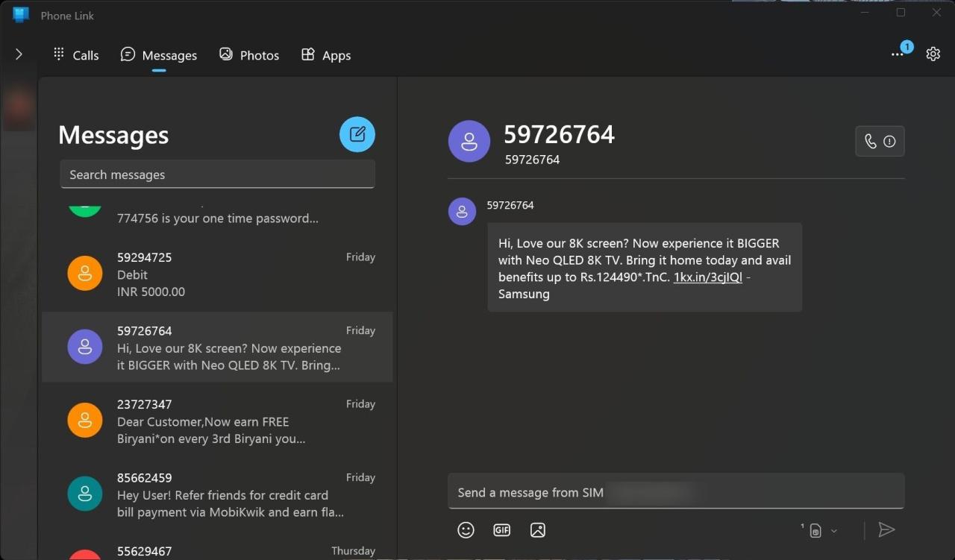
Task: Open the three-dot more options menu
Action: pyautogui.click(x=898, y=54)
